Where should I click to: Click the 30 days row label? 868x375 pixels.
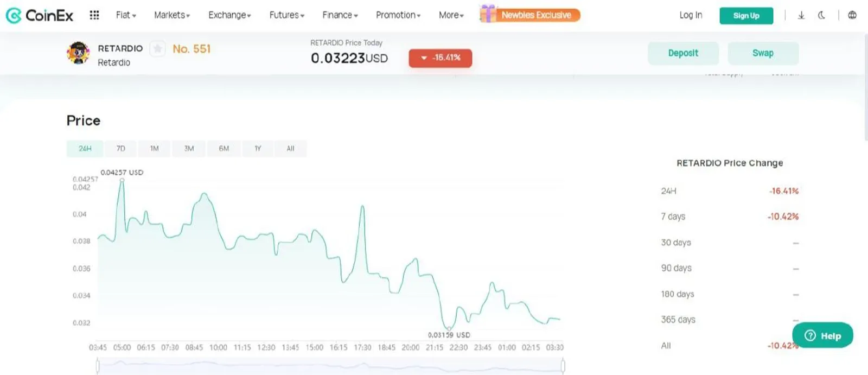pyautogui.click(x=676, y=243)
